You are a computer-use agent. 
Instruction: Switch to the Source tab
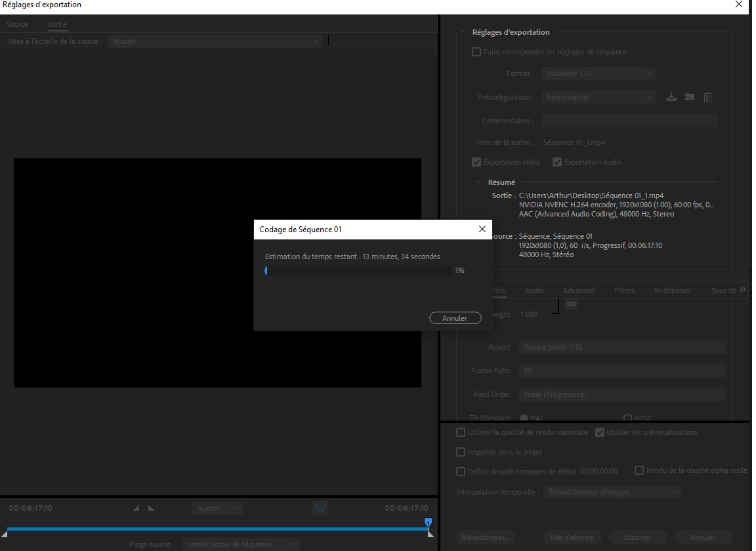tap(17, 24)
